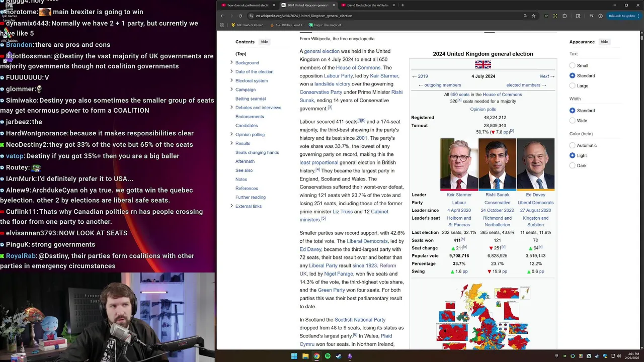Expand the Electoral system section
644x362 pixels.
coord(231,80)
